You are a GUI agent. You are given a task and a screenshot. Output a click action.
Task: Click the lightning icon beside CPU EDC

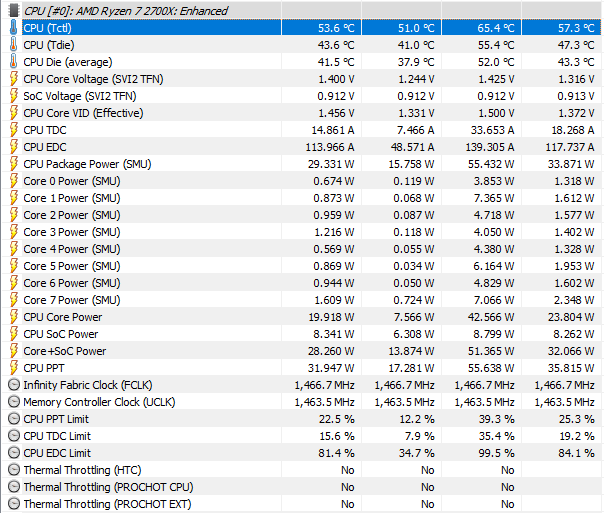point(13,147)
